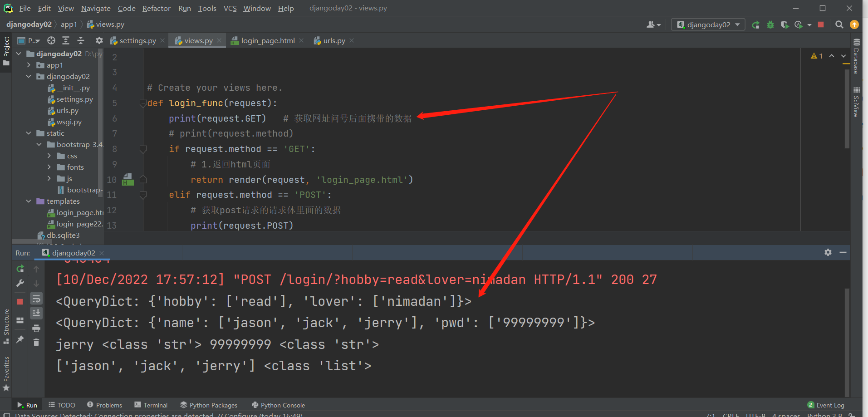The width and height of the screenshot is (868, 417).
Task: Open the VCS menu
Action: click(x=230, y=8)
